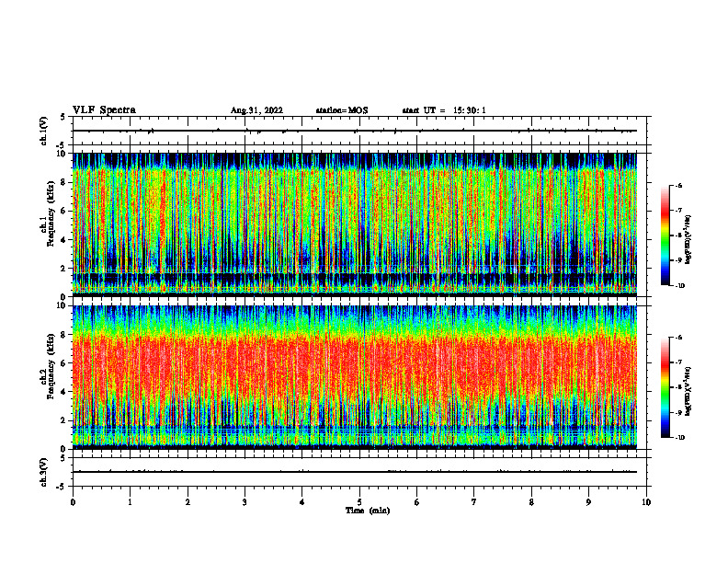Click the ch.2 frequency tick label "2"

click(63, 420)
